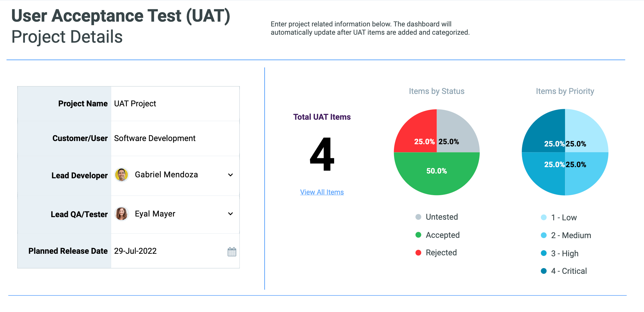The height and width of the screenshot is (312, 644).
Task: Expand the Lead QA/Tester dropdown arrow
Action: tap(231, 214)
